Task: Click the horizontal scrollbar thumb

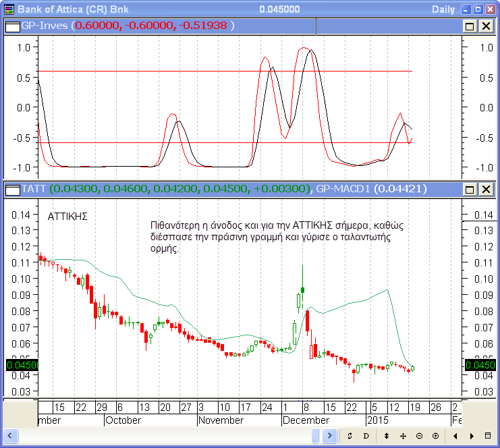Action: click(x=315, y=436)
